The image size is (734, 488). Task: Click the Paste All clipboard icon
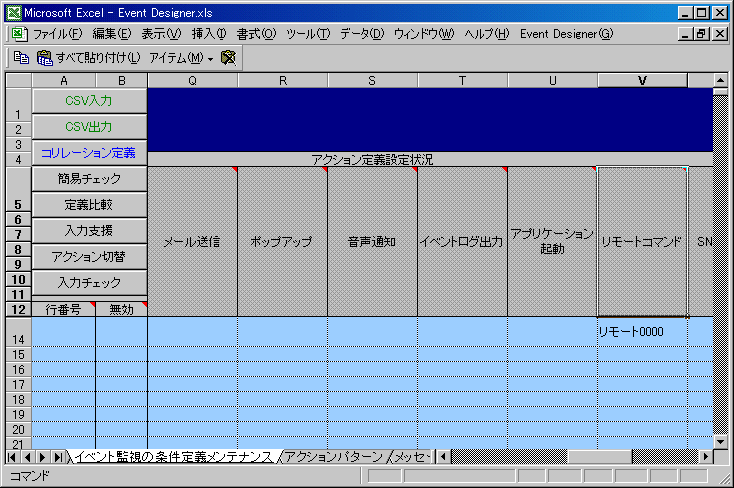point(44,58)
